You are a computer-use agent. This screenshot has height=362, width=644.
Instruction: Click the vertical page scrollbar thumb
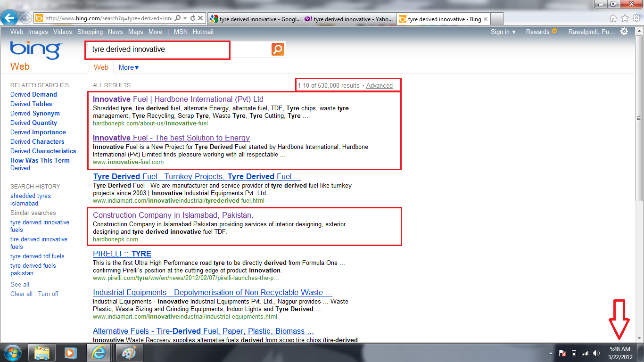click(639, 118)
